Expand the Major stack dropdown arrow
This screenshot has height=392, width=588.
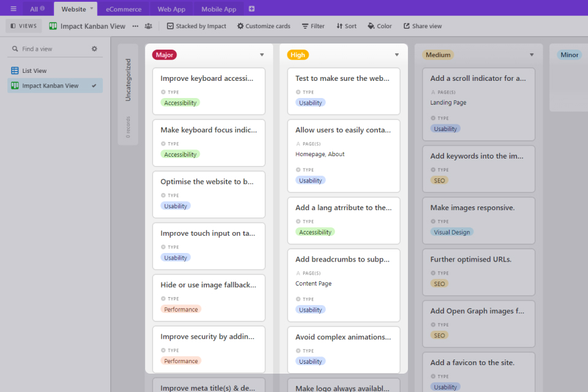(262, 55)
